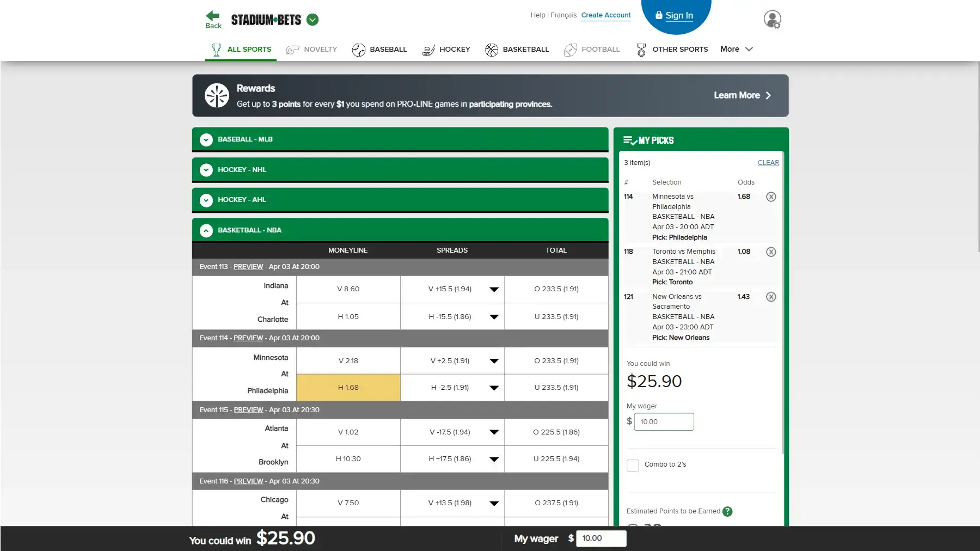Screen dimensions: 980x551
Task: Switch to the Novelty tab
Action: [311, 50]
